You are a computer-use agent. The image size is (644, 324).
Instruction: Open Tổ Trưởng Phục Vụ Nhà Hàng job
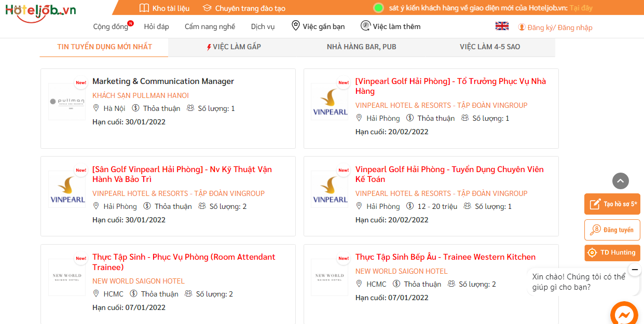450,86
